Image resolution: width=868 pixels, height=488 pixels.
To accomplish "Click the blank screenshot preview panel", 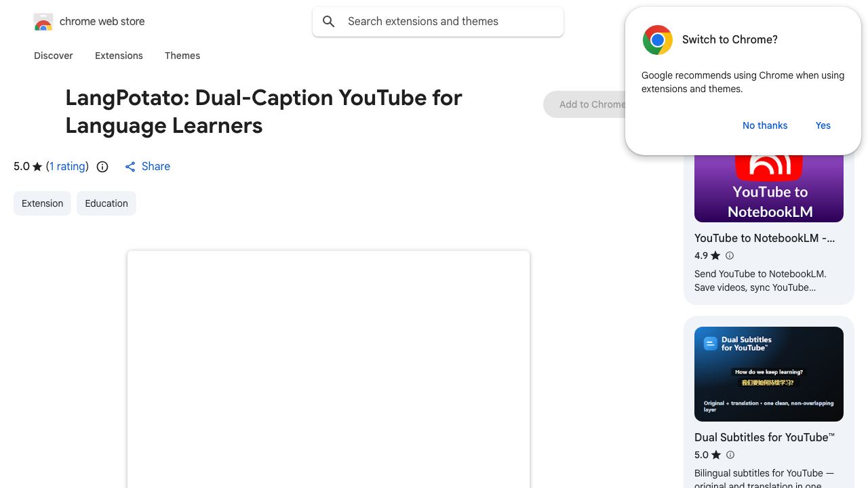I will click(328, 369).
